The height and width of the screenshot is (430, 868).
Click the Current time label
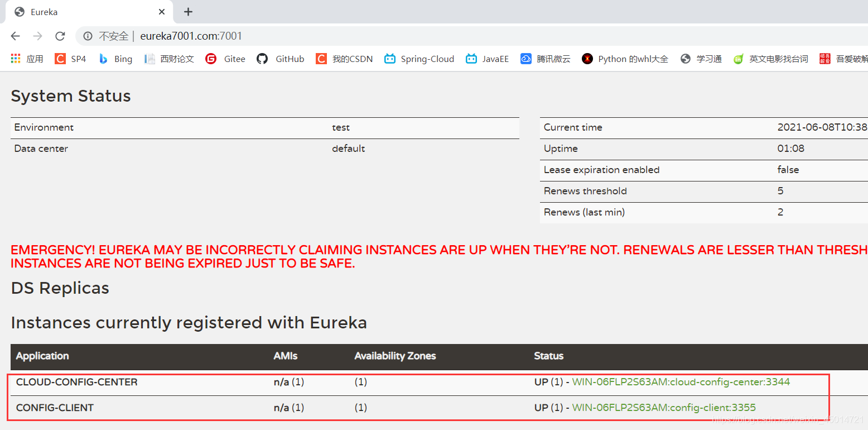point(573,127)
